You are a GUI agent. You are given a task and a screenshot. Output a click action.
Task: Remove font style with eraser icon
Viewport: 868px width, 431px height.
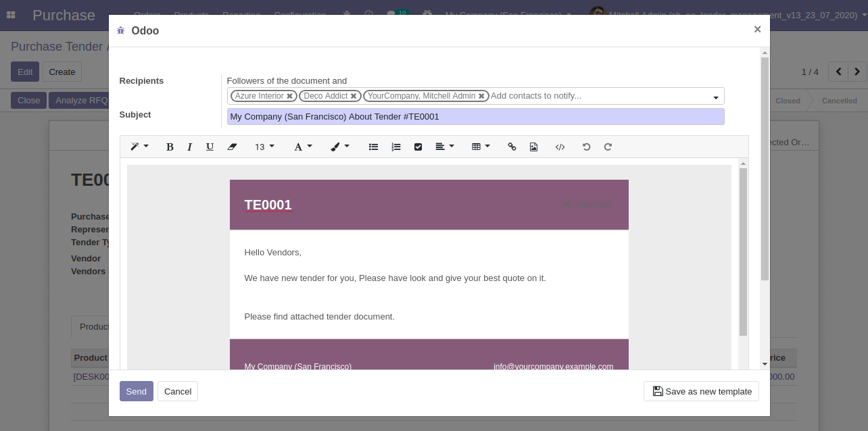click(232, 147)
